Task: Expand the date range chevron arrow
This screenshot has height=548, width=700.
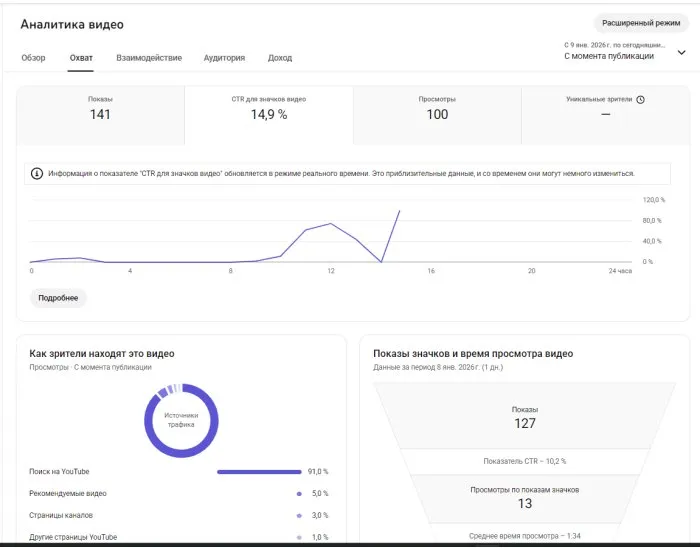Action: point(681,53)
